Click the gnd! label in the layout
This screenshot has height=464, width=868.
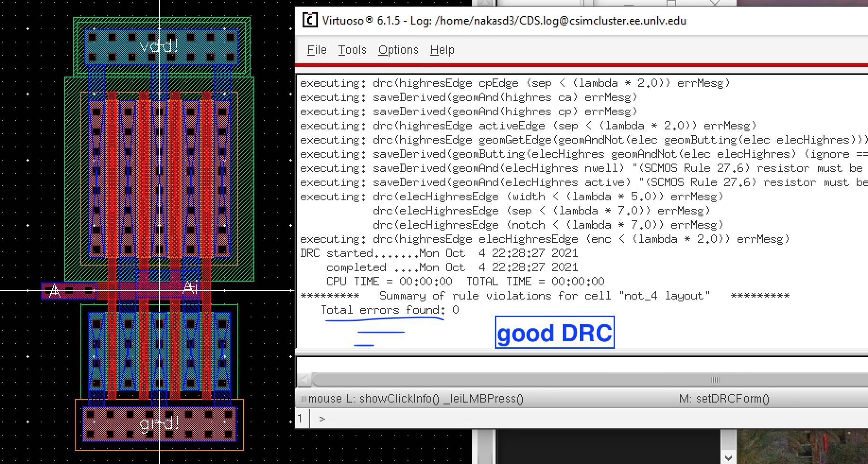coord(159,424)
